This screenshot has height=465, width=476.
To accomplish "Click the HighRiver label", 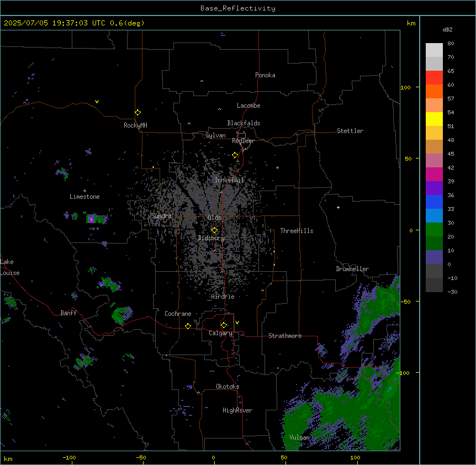I will [237, 410].
